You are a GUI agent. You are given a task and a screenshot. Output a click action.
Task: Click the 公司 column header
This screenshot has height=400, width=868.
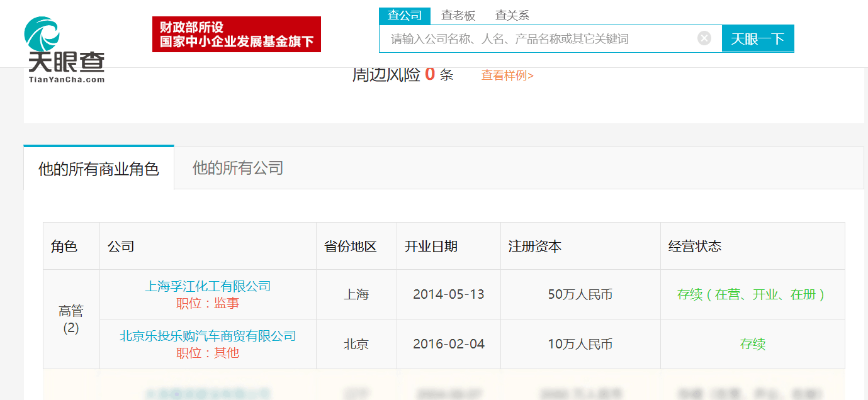click(x=121, y=247)
